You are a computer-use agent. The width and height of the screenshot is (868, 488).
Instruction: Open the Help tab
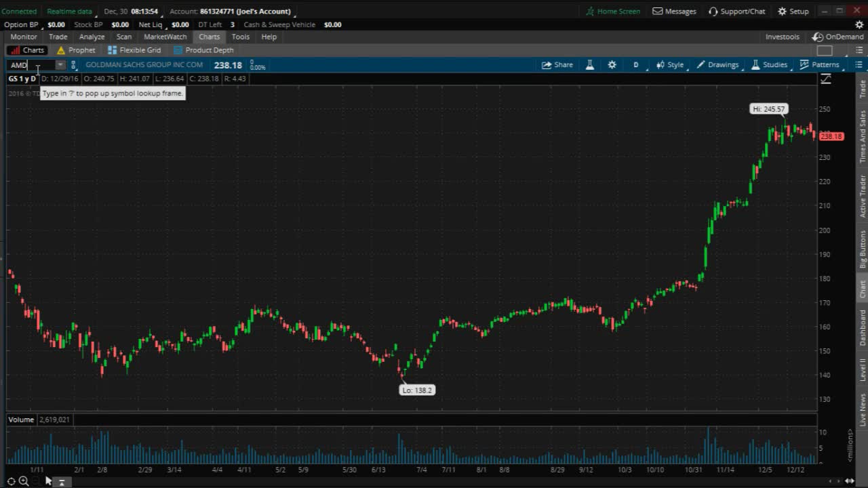click(269, 37)
